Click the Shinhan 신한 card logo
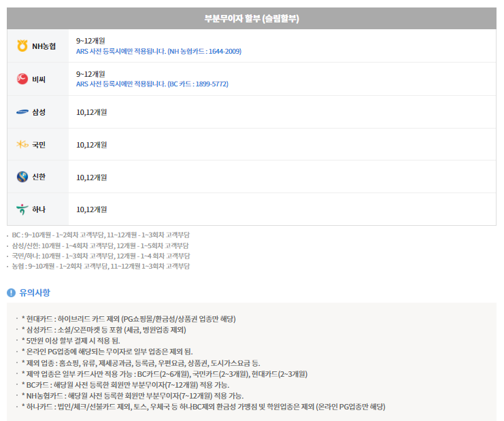Screen dimensions: 504x421 [x=22, y=177]
